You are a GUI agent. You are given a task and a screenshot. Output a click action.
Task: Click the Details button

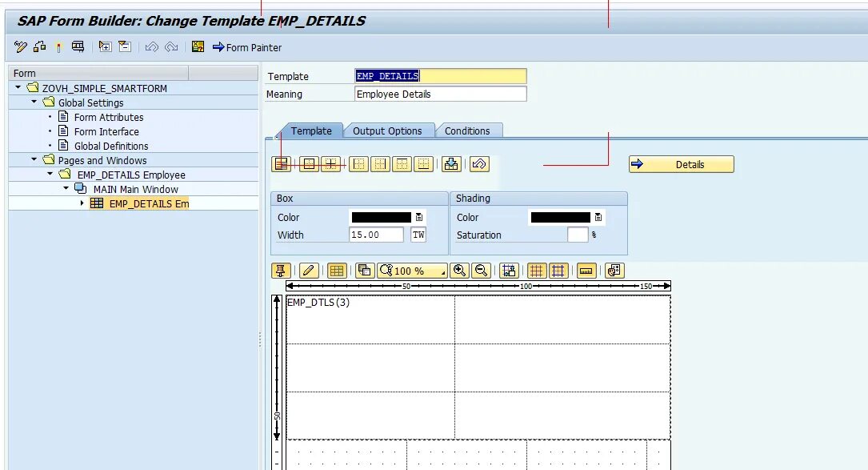(682, 164)
